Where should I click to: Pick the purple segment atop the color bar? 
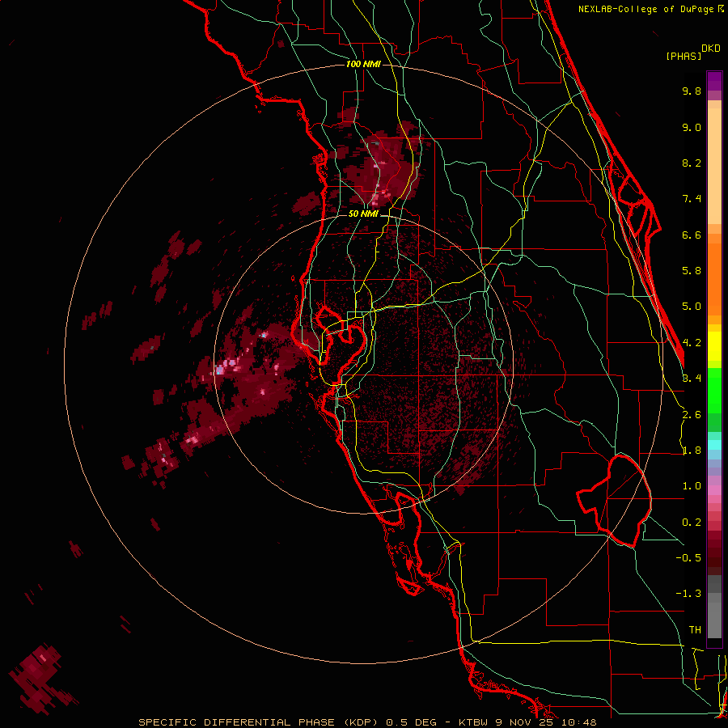click(x=714, y=81)
